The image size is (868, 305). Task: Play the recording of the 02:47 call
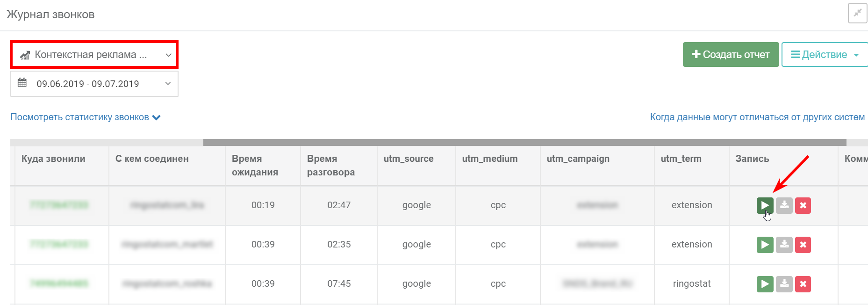point(765,205)
